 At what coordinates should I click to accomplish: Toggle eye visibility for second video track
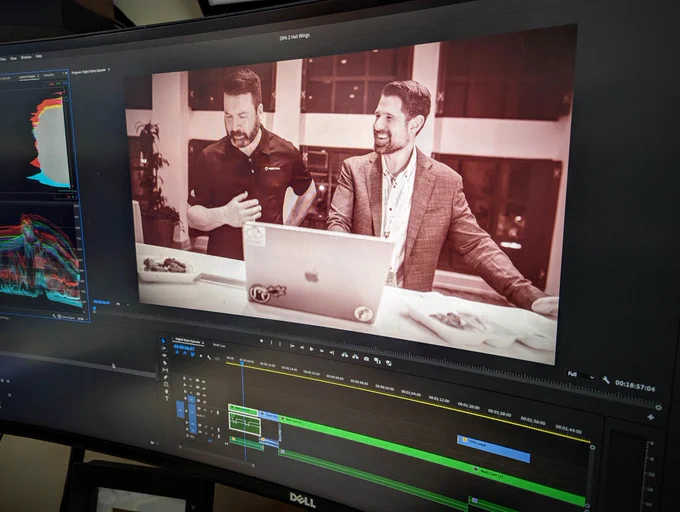click(204, 388)
